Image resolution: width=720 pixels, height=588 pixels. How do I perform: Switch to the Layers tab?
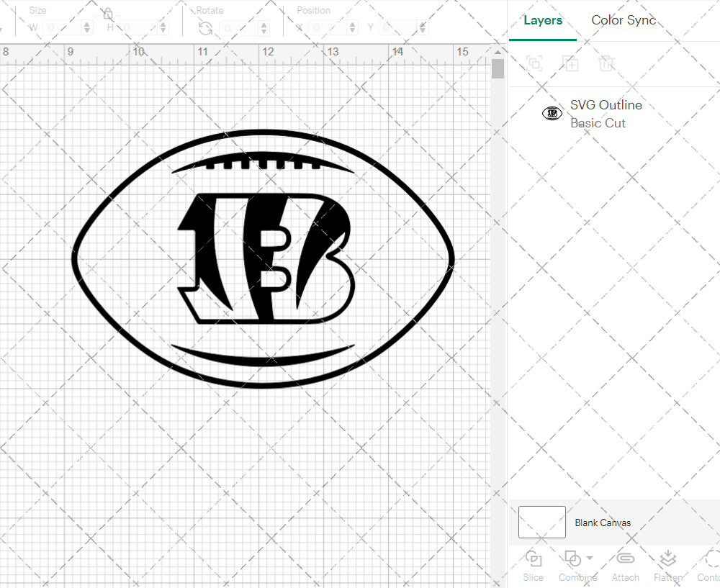coord(543,20)
